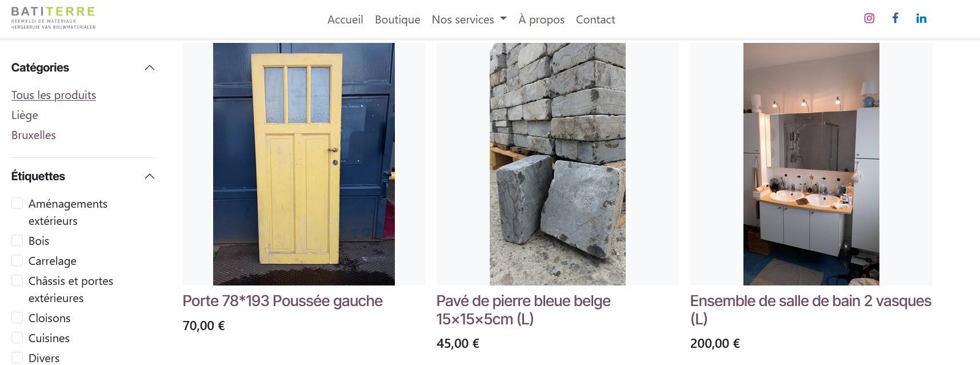
Task: Open the Facebook page icon
Action: pos(895,18)
